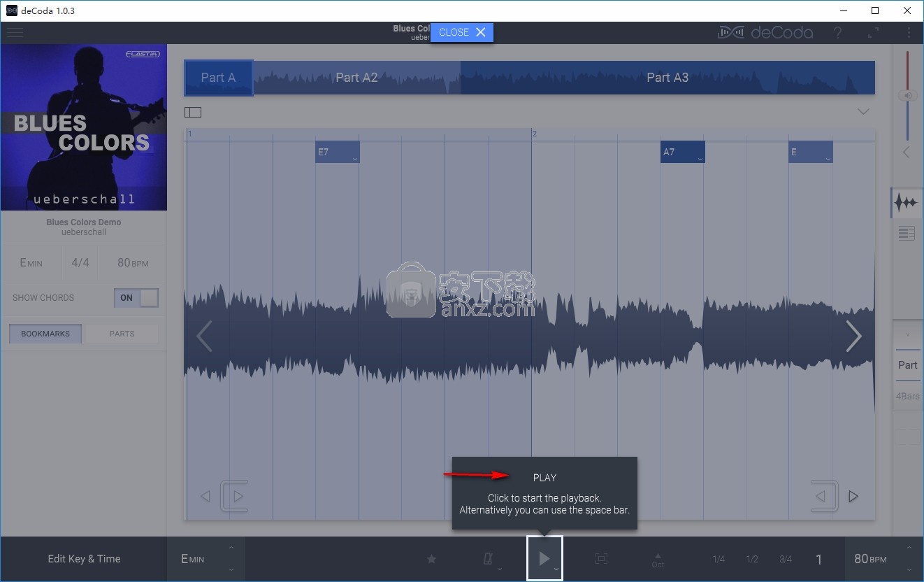Viewport: 924px width, 582px height.
Task: Toggle the loop selection focus icon
Action: (601, 558)
